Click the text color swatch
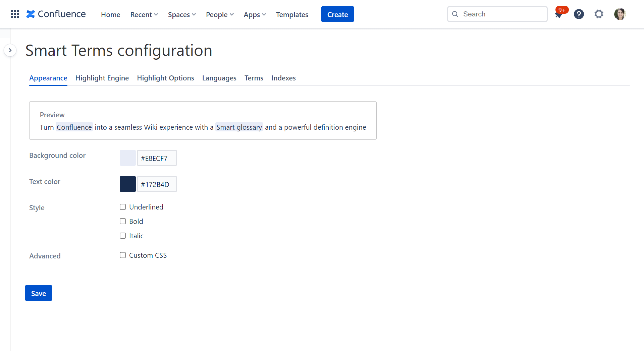The width and height of the screenshot is (644, 362). click(127, 184)
